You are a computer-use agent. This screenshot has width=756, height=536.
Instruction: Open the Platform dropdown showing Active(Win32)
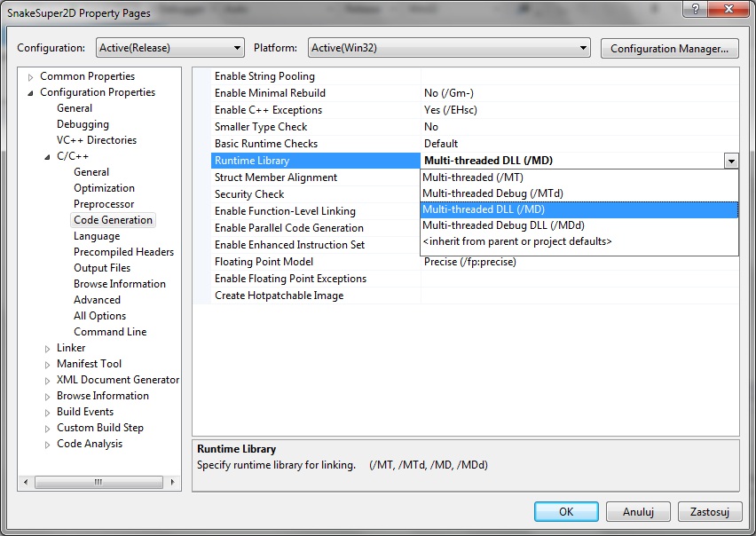click(x=449, y=48)
